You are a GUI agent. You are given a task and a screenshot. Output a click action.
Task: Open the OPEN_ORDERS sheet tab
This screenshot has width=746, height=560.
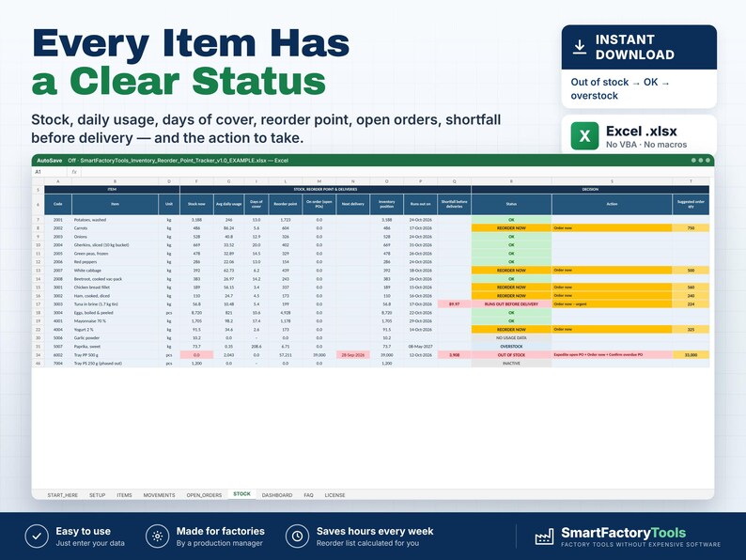click(x=204, y=495)
